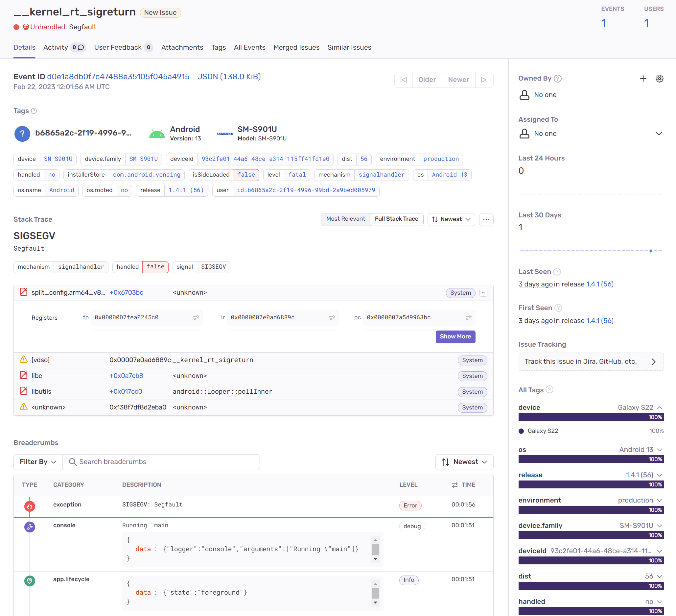
Task: Click the filter icon next to the fp register
Action: pos(196,318)
